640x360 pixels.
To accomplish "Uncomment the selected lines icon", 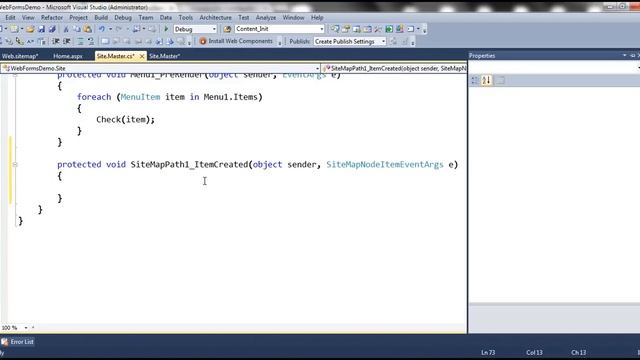I will (91, 41).
